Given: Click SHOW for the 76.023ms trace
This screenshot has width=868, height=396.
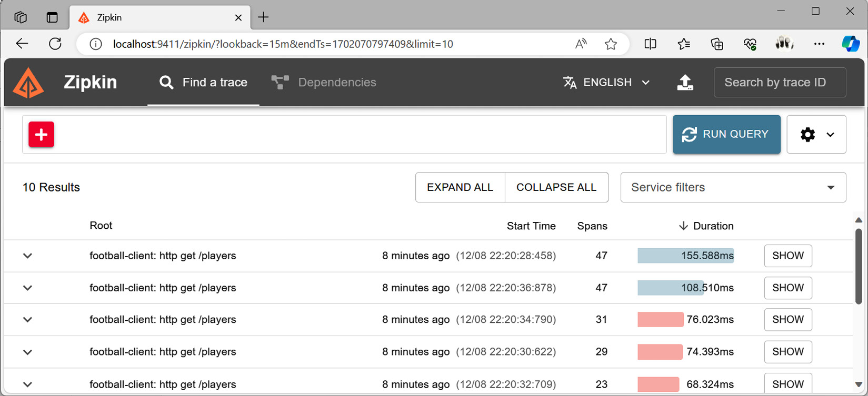Looking at the screenshot, I should click(x=788, y=320).
